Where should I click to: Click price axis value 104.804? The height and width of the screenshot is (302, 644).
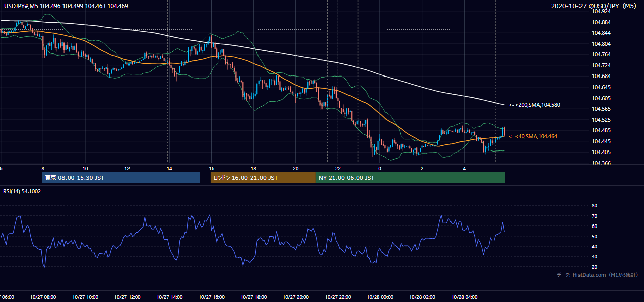click(601, 44)
